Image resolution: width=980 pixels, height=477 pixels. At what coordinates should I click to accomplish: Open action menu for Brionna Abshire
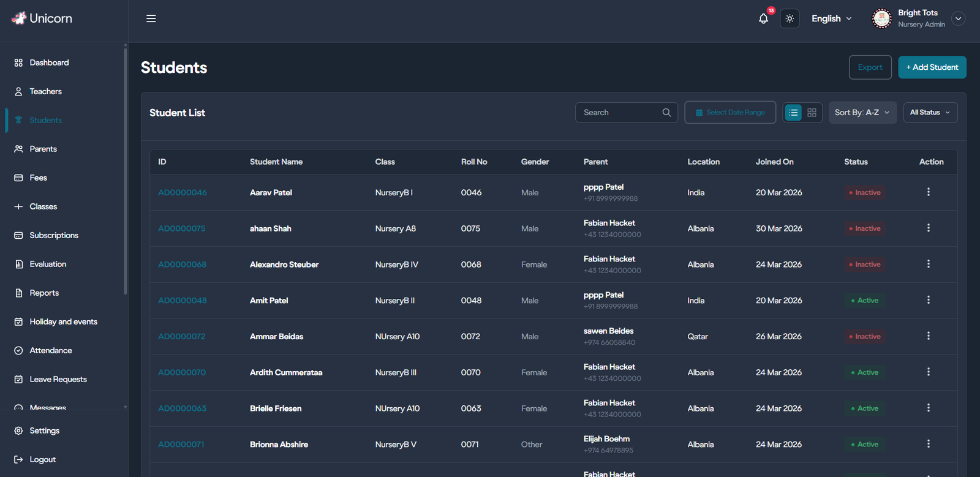click(x=929, y=444)
